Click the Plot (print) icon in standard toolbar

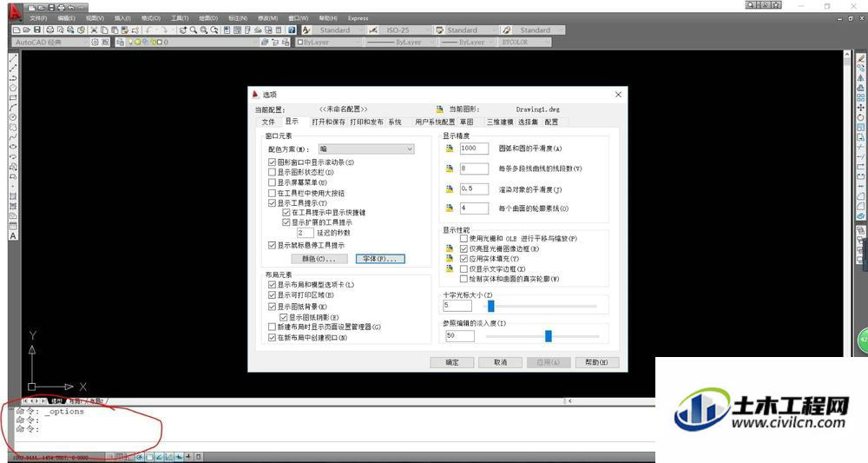[49, 30]
